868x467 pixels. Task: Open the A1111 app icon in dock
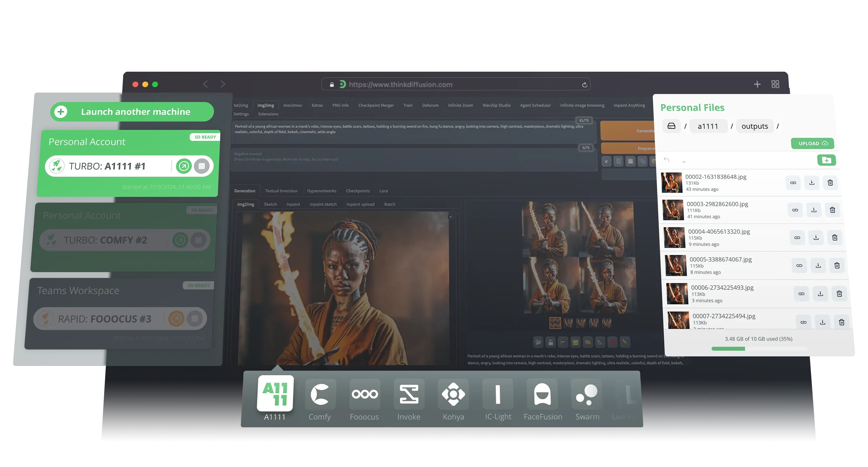tap(275, 393)
